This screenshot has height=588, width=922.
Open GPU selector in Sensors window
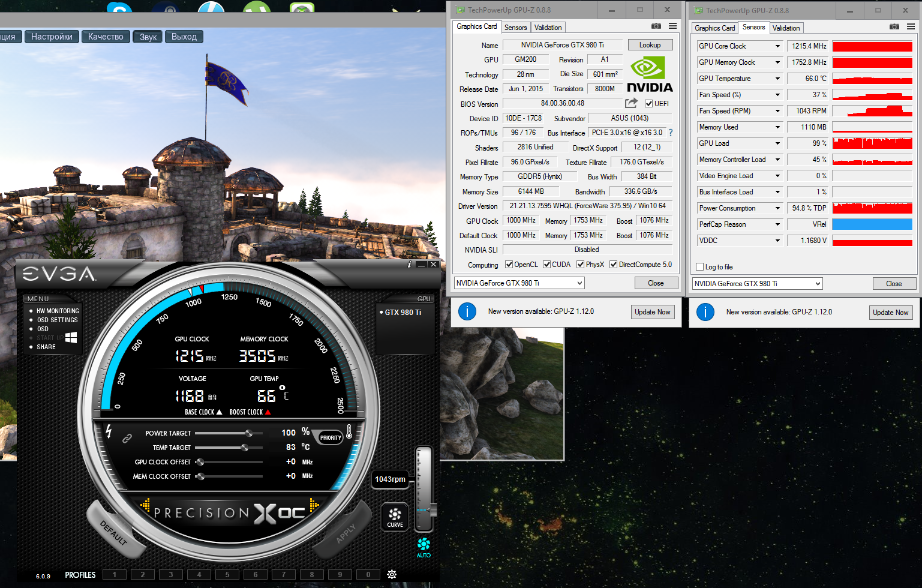(x=757, y=284)
